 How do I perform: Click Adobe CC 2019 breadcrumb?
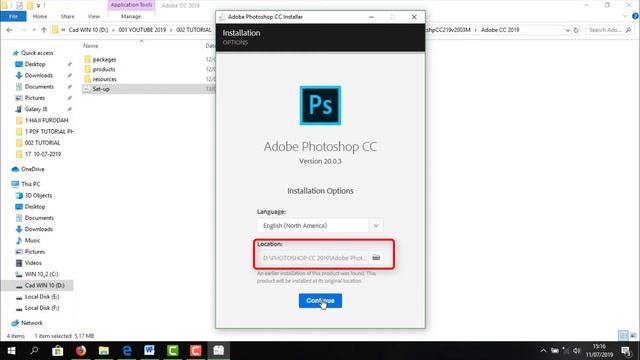pos(500,30)
